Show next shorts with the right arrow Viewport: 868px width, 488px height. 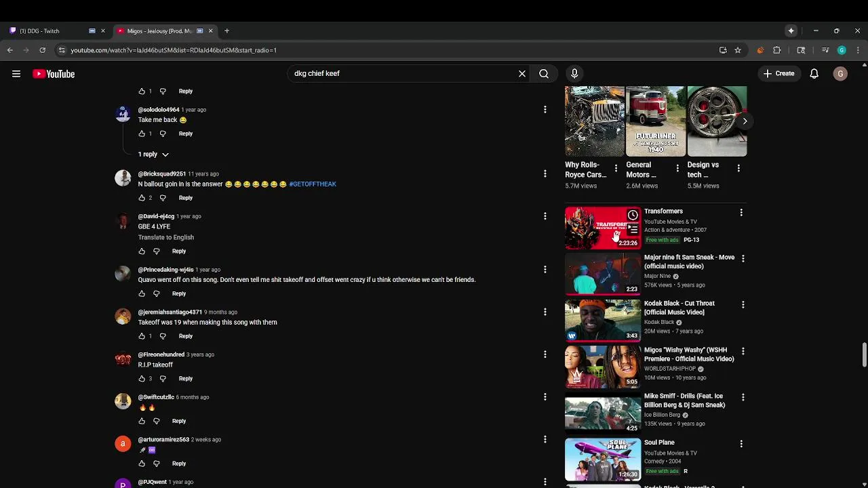[x=745, y=121]
